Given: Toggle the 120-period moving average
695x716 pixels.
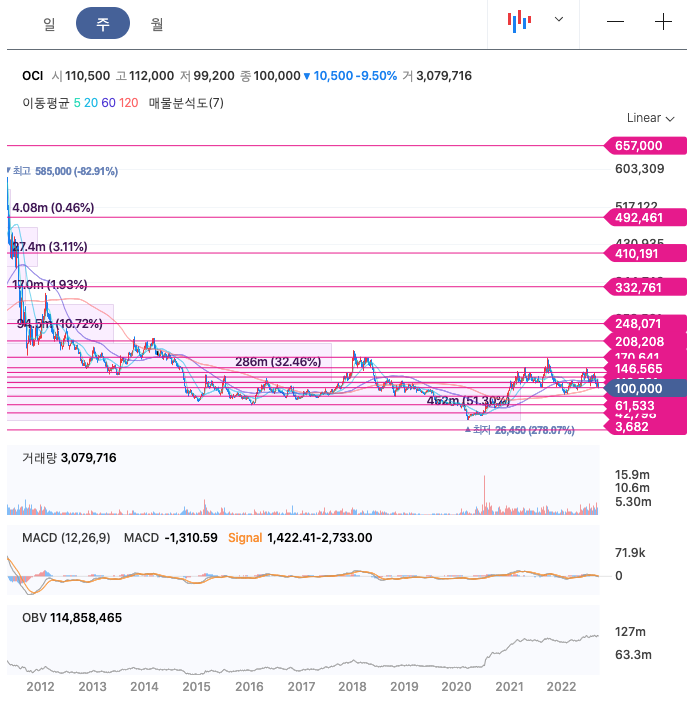Looking at the screenshot, I should click(128, 103).
